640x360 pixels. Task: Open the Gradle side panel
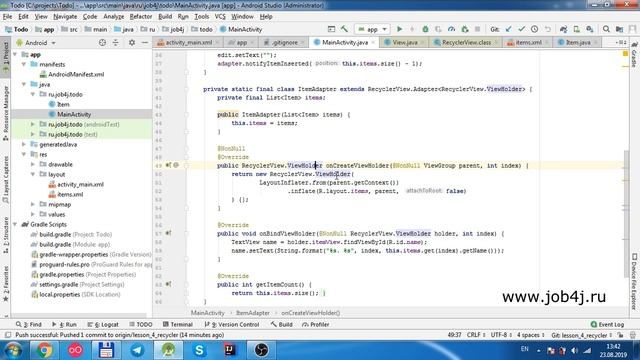[634, 55]
